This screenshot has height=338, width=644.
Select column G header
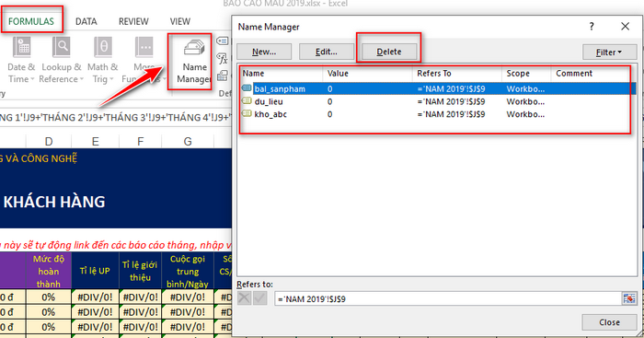coord(188,142)
